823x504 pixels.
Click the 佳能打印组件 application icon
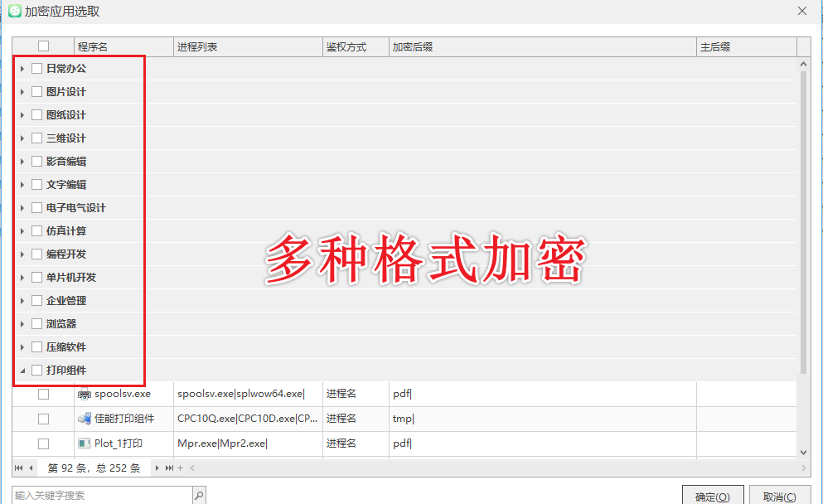pos(85,418)
